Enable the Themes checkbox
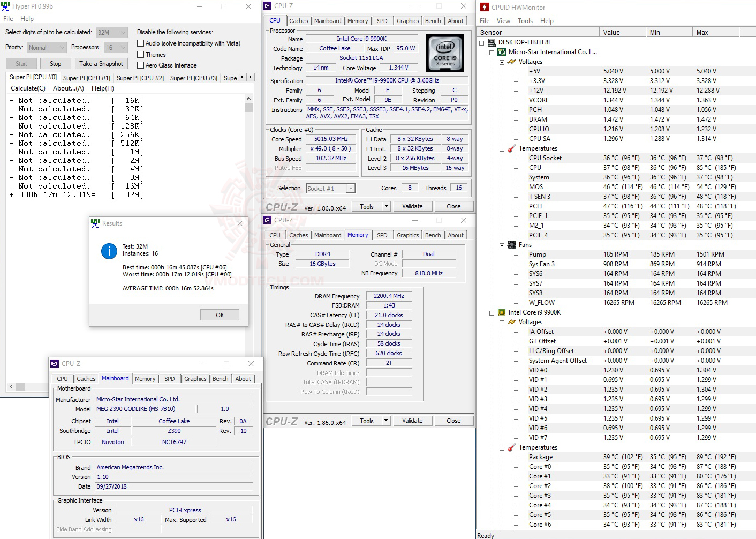This screenshot has width=756, height=539. 140,54
